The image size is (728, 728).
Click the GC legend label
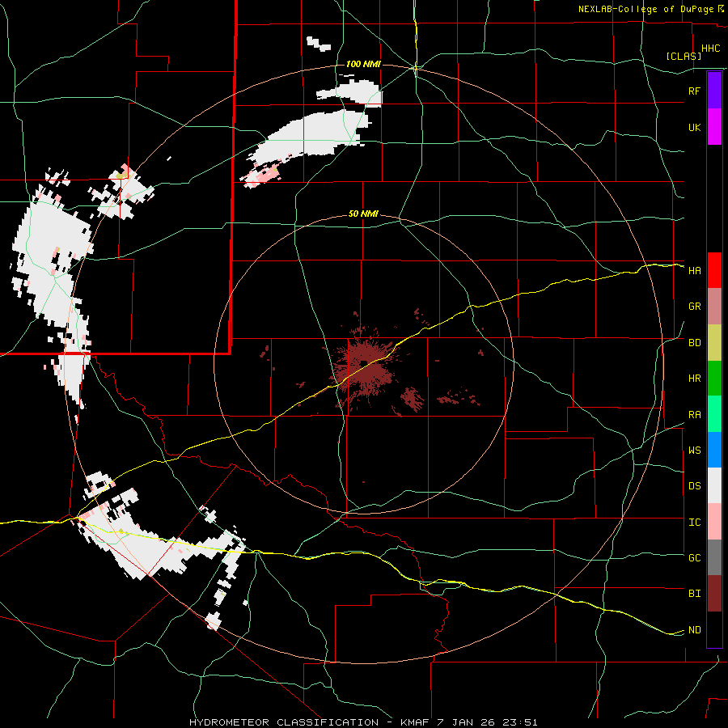click(x=694, y=558)
